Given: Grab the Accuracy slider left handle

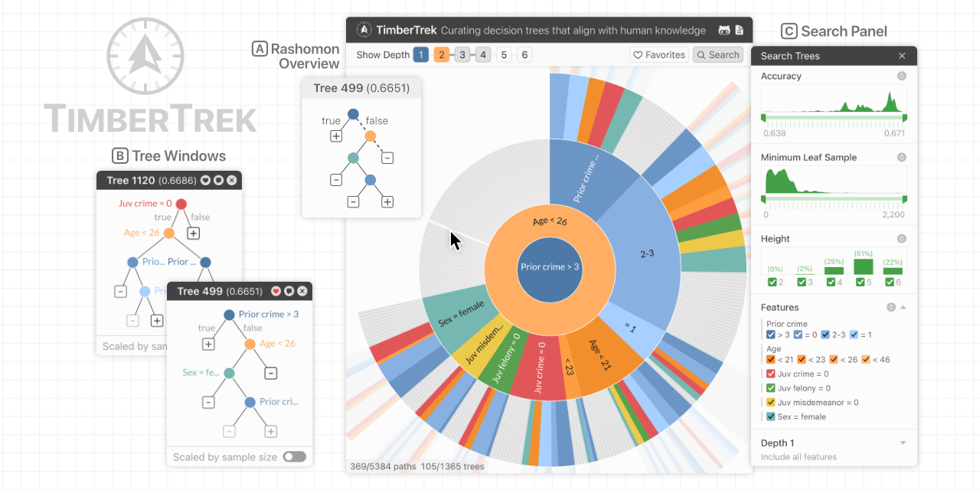Looking at the screenshot, I should [x=763, y=118].
